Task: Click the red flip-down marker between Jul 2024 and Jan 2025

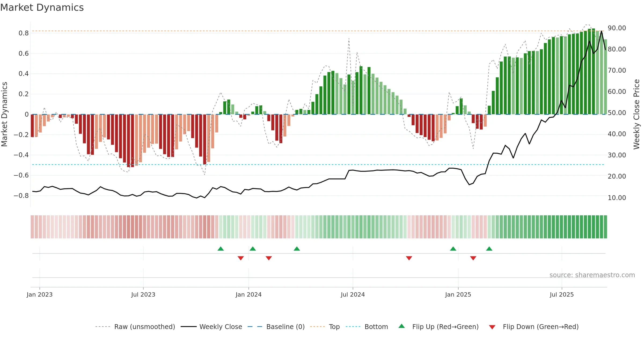Action: tap(409, 258)
